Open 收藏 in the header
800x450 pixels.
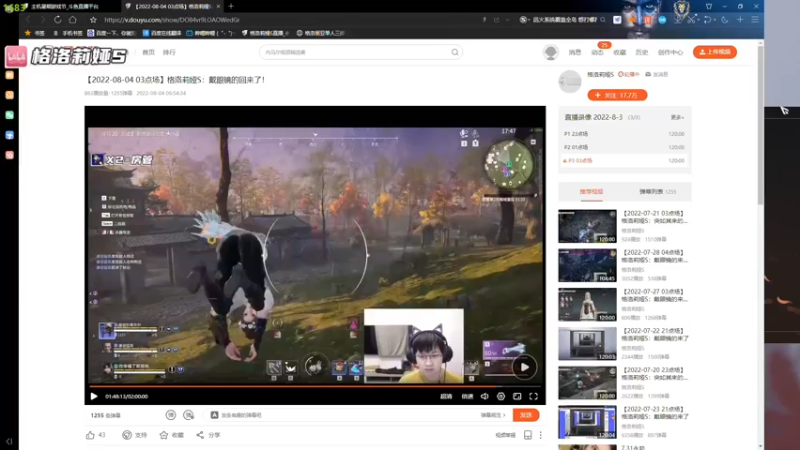click(x=619, y=52)
